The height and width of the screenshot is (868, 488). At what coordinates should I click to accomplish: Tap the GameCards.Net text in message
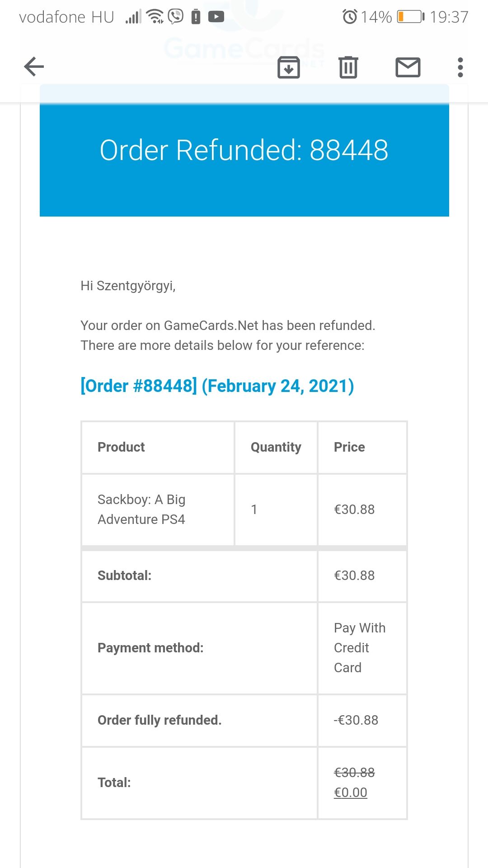pos(211,325)
